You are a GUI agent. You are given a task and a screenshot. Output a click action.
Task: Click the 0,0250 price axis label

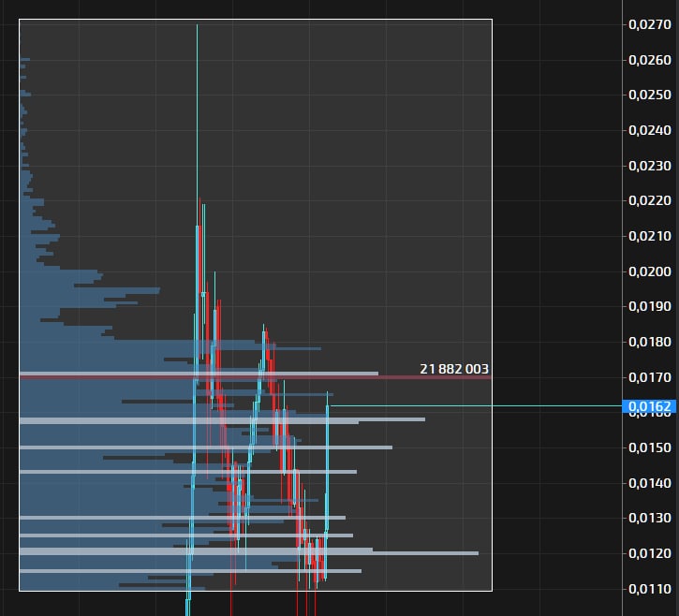click(650, 95)
